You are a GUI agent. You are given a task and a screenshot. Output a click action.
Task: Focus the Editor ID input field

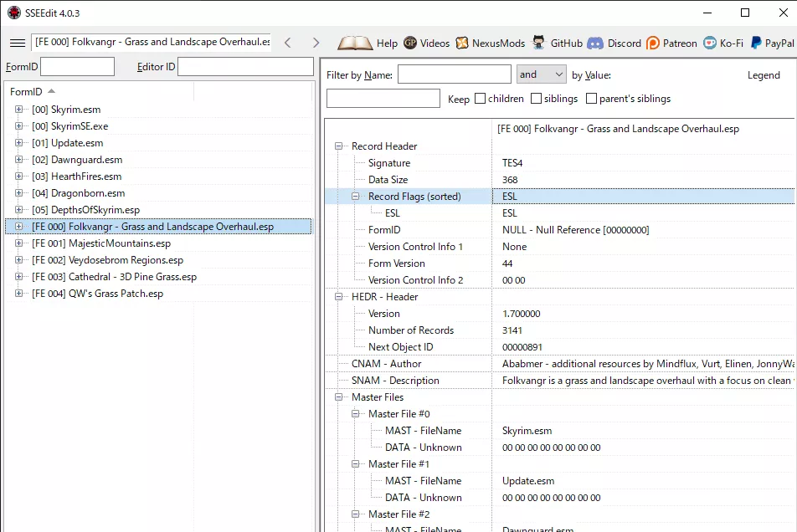245,67
